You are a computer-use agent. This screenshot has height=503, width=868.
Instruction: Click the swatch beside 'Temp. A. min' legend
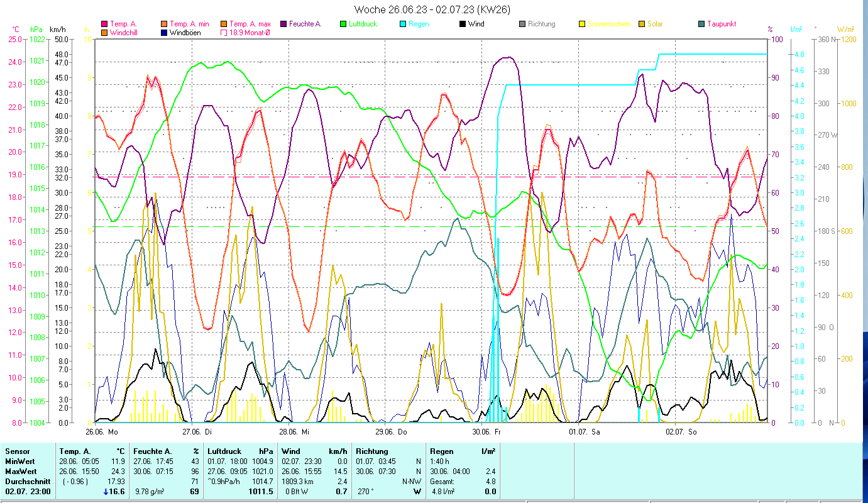165,25
